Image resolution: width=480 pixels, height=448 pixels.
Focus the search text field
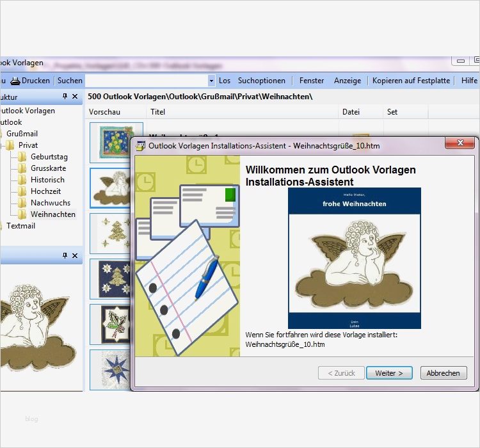pyautogui.click(x=147, y=81)
